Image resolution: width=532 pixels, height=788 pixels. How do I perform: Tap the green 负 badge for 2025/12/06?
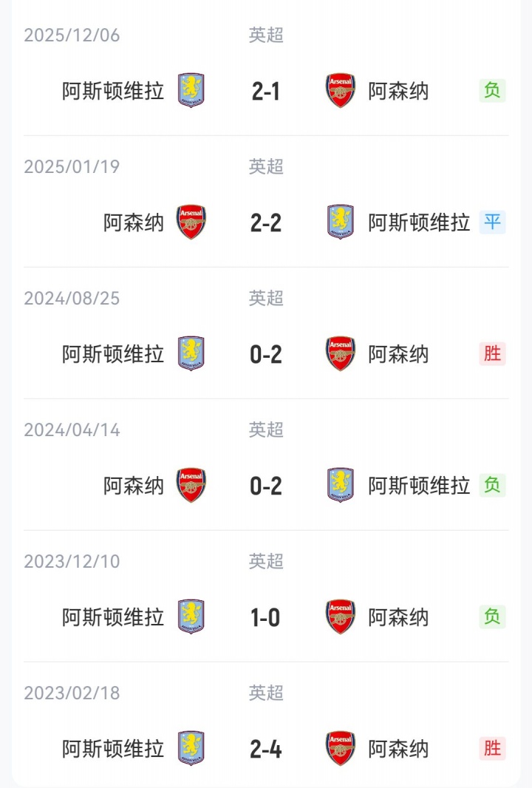(492, 90)
